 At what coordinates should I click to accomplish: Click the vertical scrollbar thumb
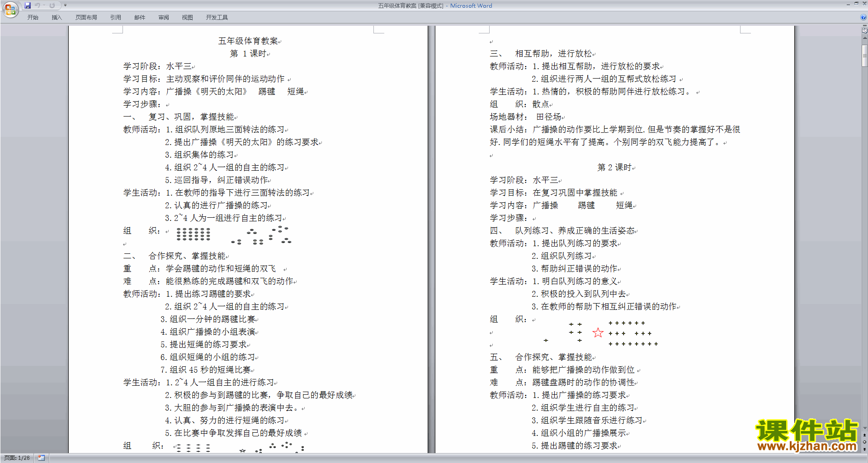[x=864, y=56]
